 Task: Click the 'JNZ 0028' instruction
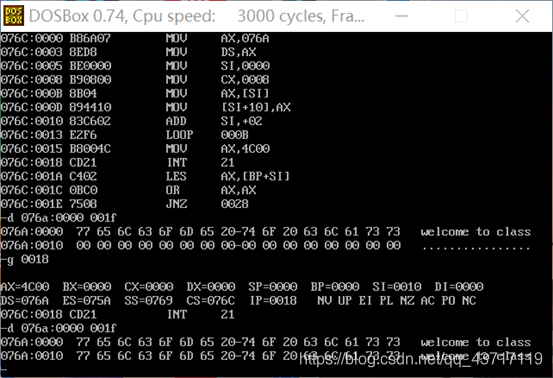[x=207, y=204]
